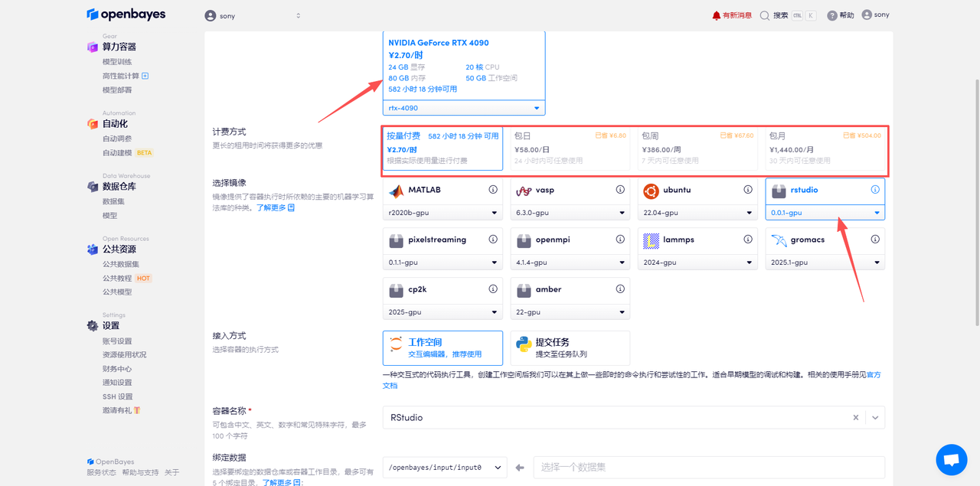
Task: Open rstudio 0.0.1-gpu version dropdown
Action: coord(825,212)
